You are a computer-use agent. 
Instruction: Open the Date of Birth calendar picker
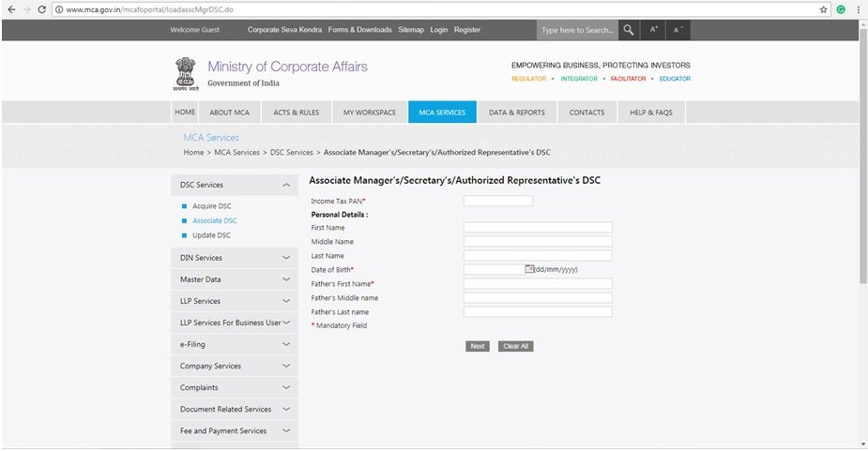(x=529, y=269)
